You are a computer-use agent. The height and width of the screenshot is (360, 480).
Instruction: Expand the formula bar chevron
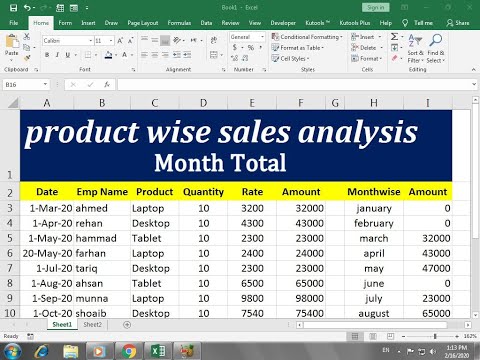pos(474,85)
